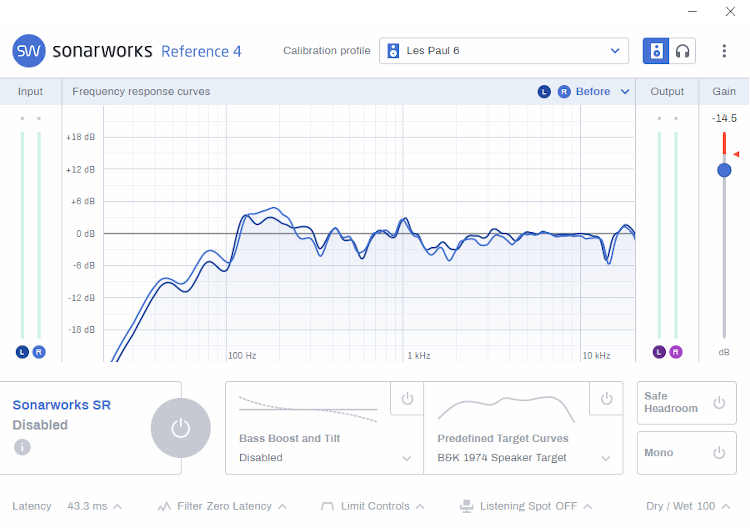This screenshot has width=750, height=528.
Task: Expand the Before curves view dropdown
Action: pyautogui.click(x=625, y=92)
